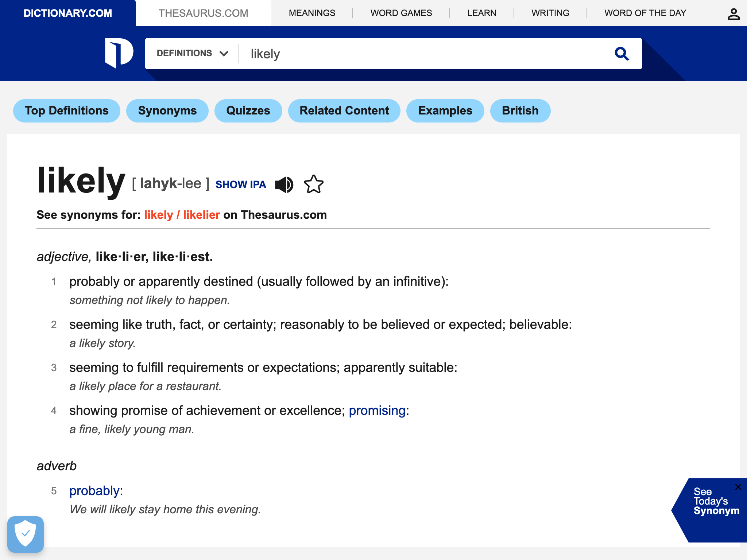The width and height of the screenshot is (747, 560).
Task: Open the likelier synonyms link
Action: [201, 215]
